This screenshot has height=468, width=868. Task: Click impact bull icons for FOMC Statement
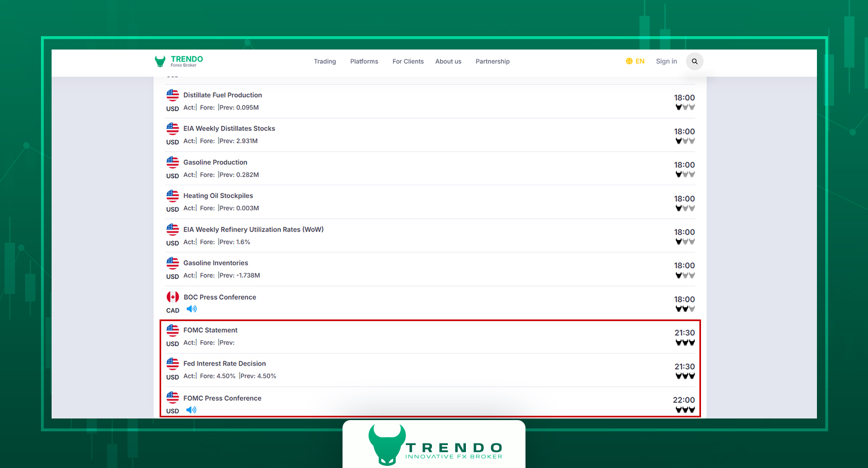[x=685, y=342]
